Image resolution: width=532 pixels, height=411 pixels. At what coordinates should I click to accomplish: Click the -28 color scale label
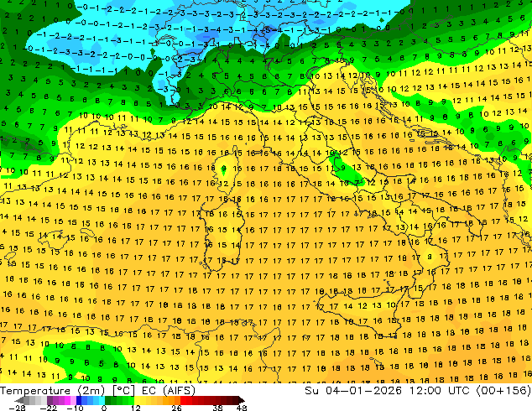click(17, 408)
